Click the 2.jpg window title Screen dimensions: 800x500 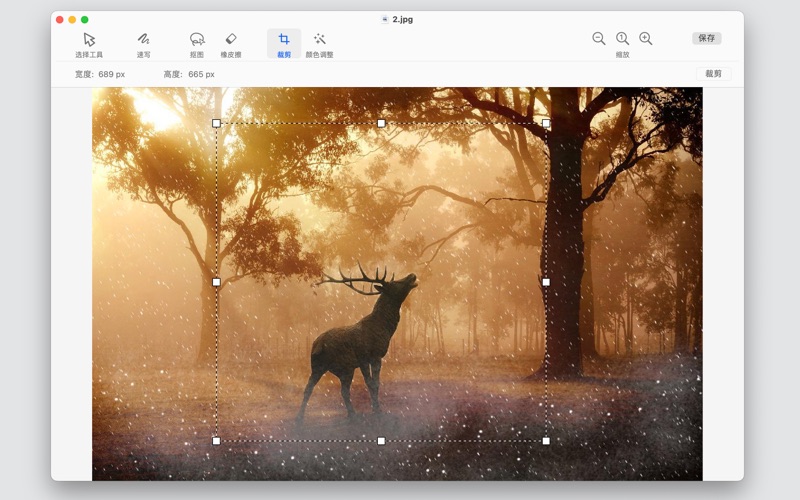(x=403, y=19)
